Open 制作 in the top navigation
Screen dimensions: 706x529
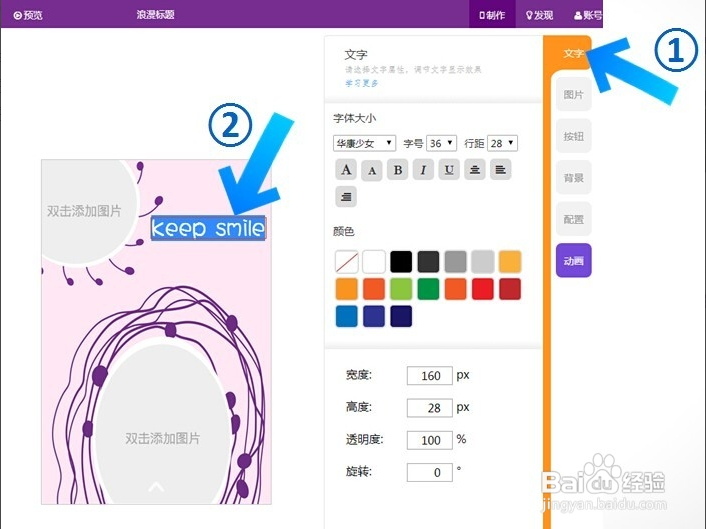pos(492,15)
